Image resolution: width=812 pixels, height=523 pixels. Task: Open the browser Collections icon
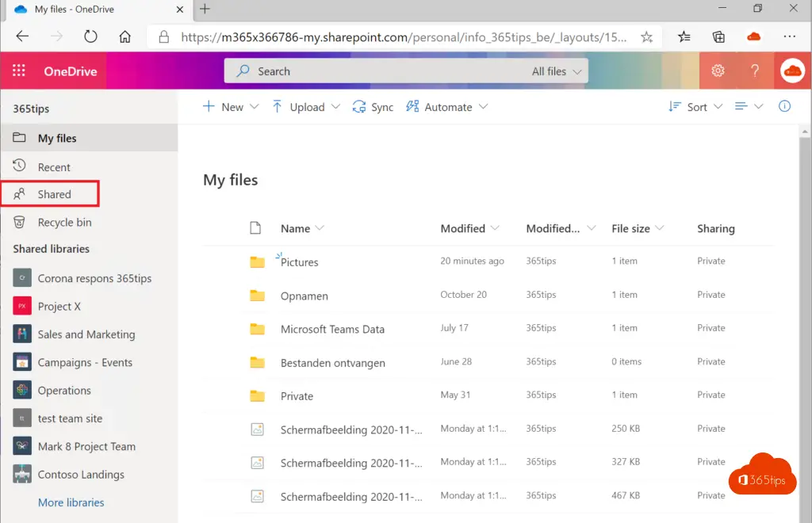(x=718, y=36)
